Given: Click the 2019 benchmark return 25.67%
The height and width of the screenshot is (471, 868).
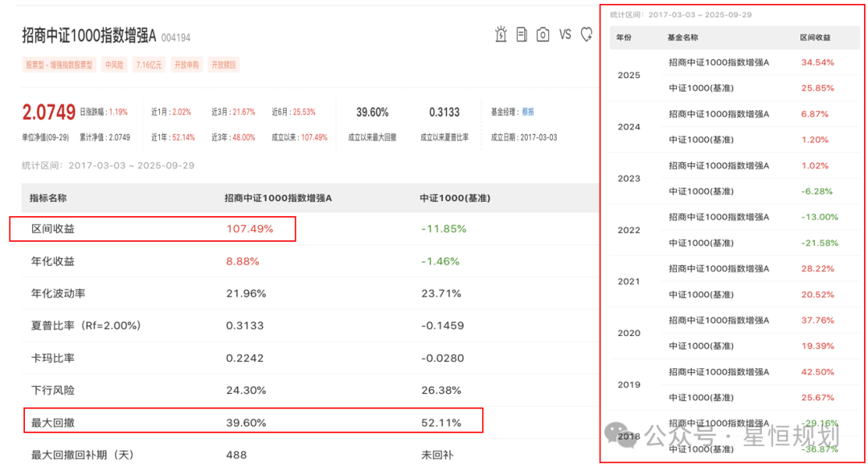Looking at the screenshot, I should [x=817, y=397].
